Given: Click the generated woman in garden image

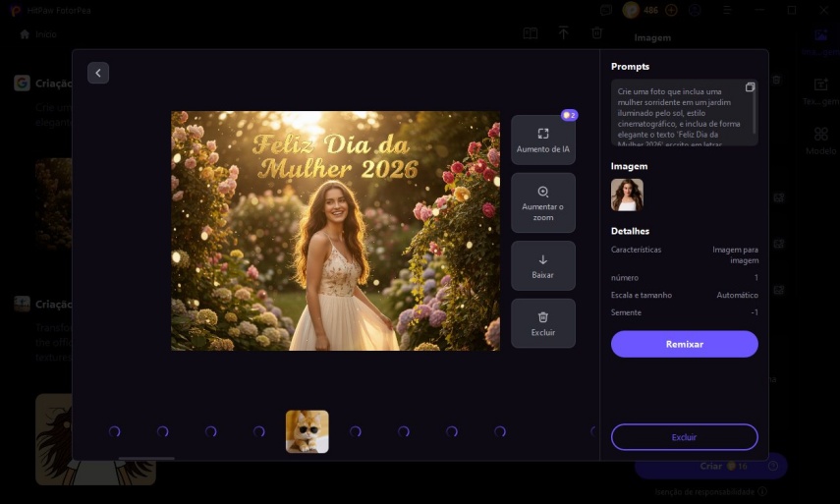Looking at the screenshot, I should click(335, 231).
